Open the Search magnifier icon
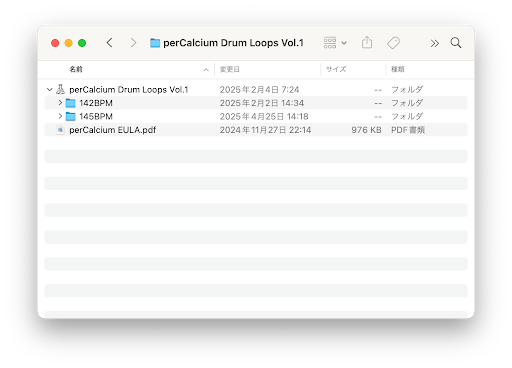The image size is (512, 368). pos(456,43)
